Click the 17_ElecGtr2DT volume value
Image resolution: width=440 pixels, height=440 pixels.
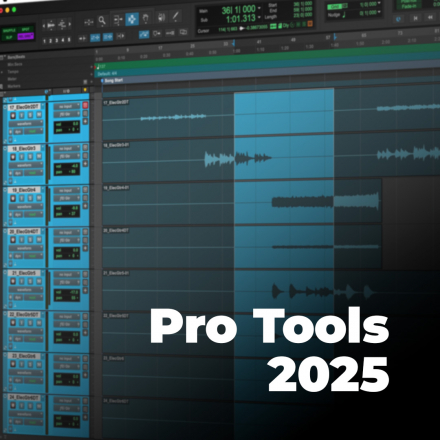tap(75, 124)
